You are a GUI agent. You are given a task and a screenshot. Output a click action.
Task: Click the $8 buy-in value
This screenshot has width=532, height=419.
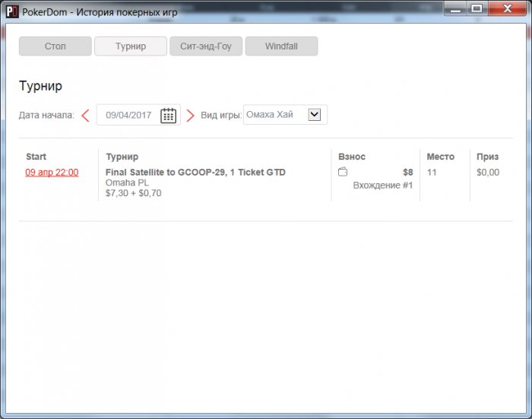coord(408,172)
